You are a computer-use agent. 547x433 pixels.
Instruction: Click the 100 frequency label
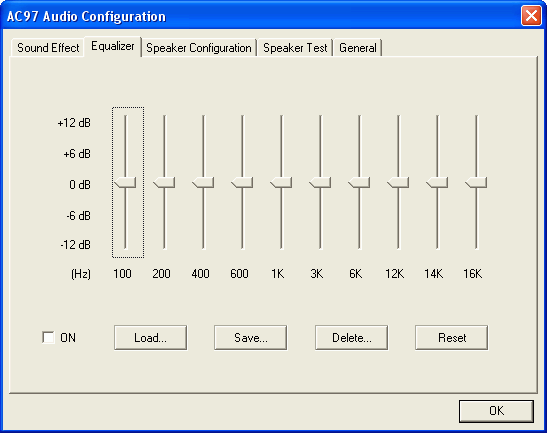(122, 274)
